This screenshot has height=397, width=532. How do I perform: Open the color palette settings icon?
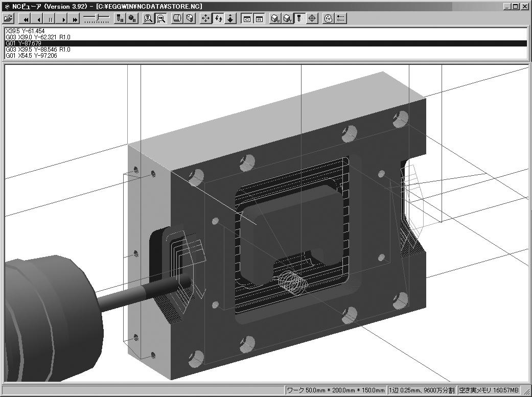(x=329, y=18)
